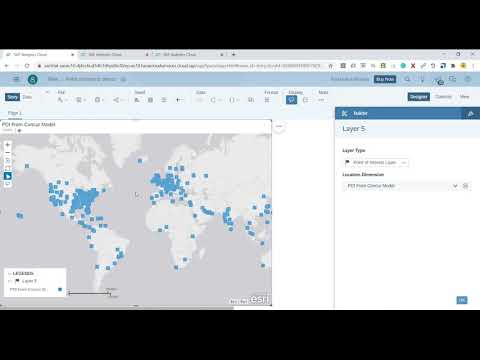This screenshot has width=480, height=360.
Task: Open the share icon dropdown in File group
Action: (x=118, y=100)
